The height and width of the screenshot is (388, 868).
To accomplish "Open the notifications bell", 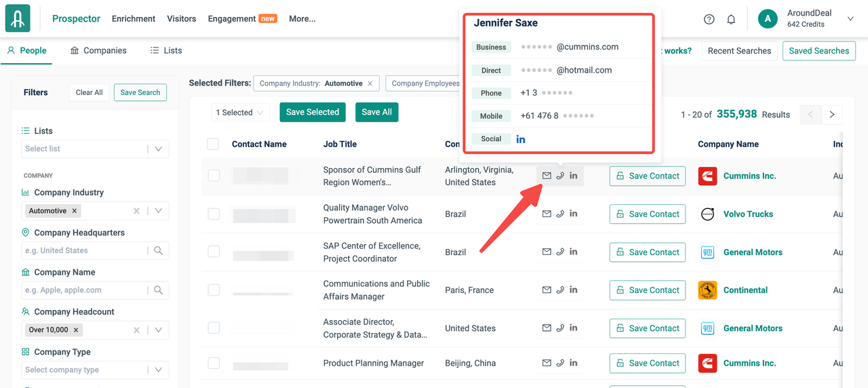I will point(731,19).
